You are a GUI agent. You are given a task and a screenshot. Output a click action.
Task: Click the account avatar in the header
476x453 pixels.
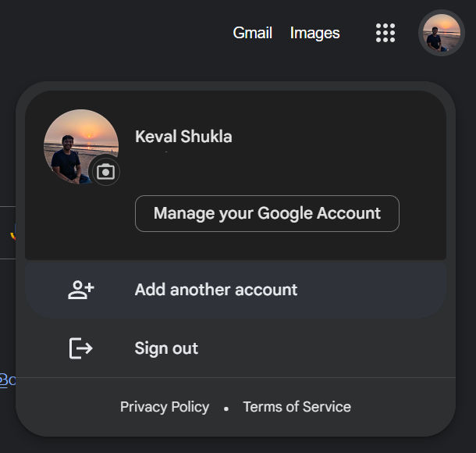442,33
